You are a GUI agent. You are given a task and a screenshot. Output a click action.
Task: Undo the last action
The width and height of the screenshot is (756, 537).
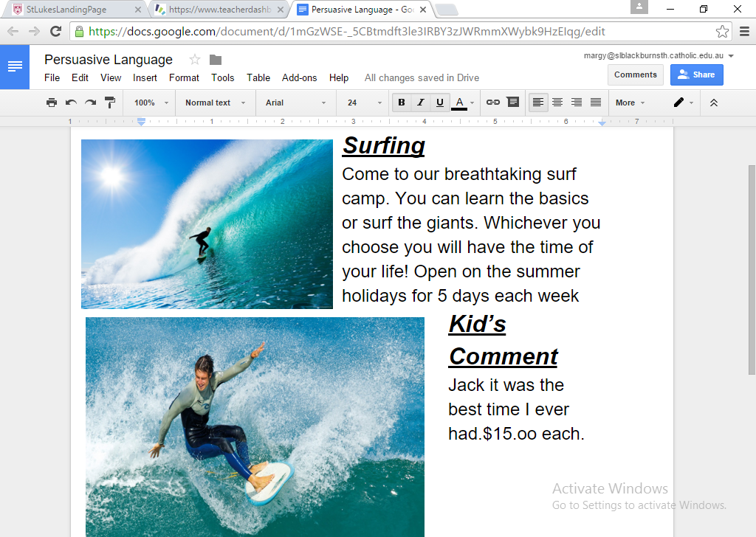71,102
